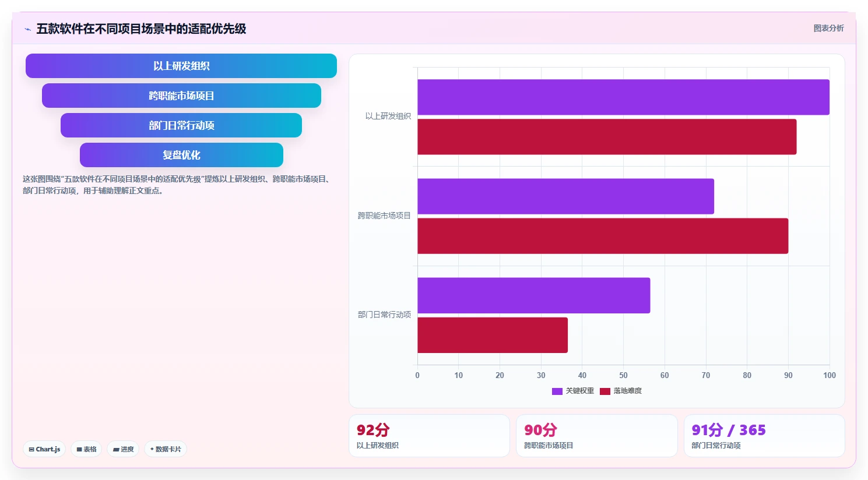The image size is (868, 480).
Task: Click the red 落地难度 bar for 跨职能市场项目
Action: pyautogui.click(x=603, y=236)
